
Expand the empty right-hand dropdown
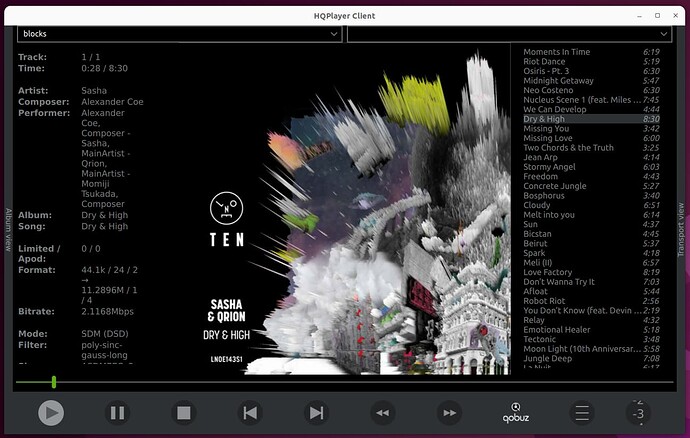(x=510, y=34)
